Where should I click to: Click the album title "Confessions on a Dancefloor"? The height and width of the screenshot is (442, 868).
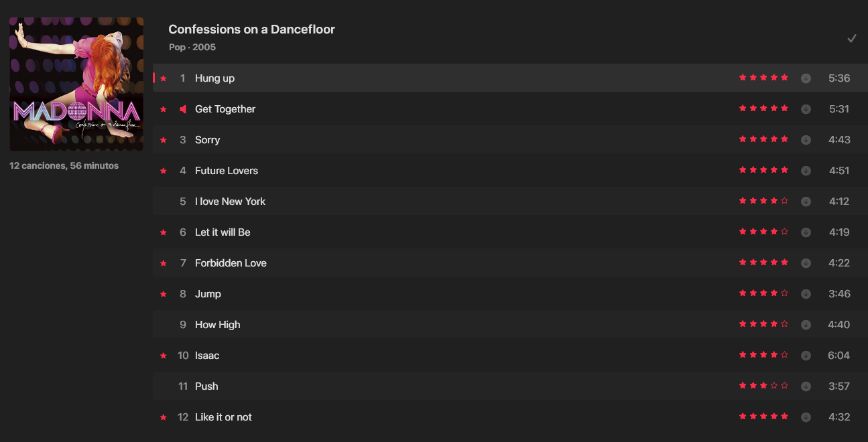(x=251, y=29)
